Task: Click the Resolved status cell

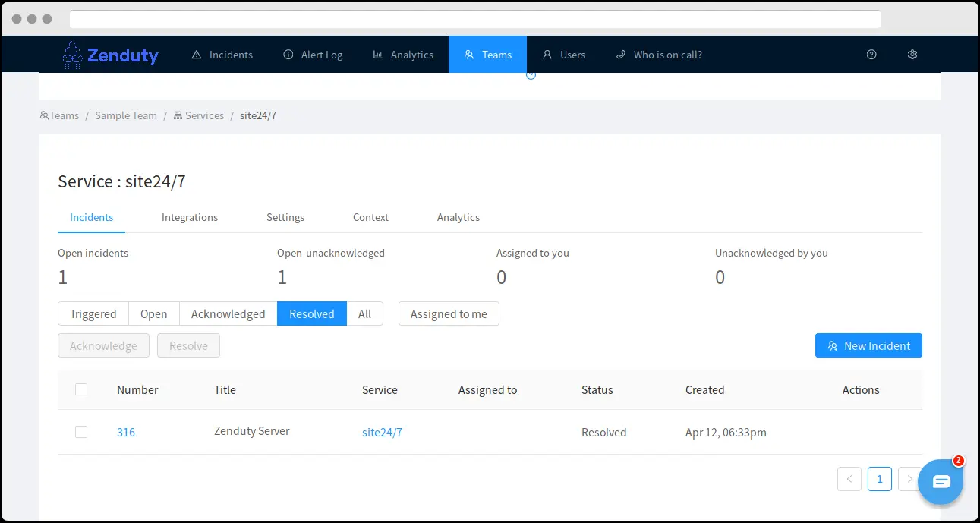Action: click(x=604, y=432)
